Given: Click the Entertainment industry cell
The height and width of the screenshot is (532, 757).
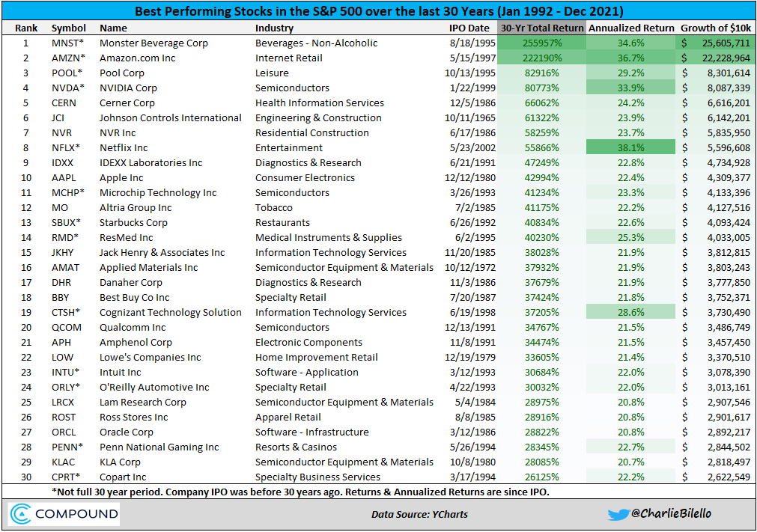Looking at the screenshot, I should [289, 147].
